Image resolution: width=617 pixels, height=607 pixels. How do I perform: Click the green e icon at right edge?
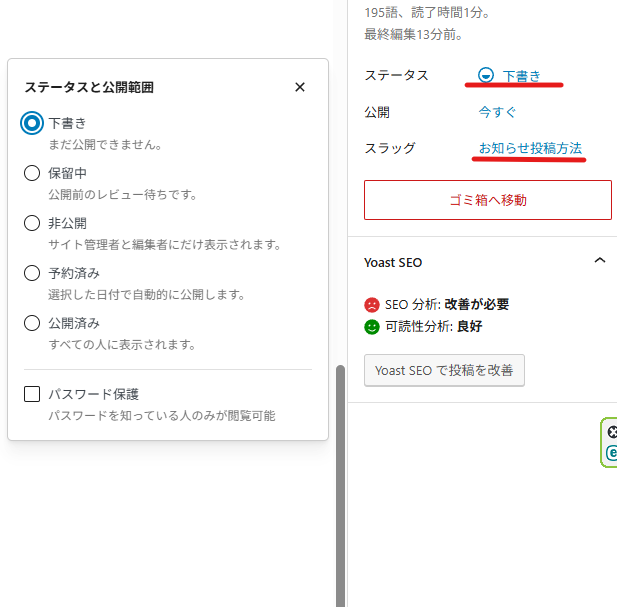[x=612, y=453]
